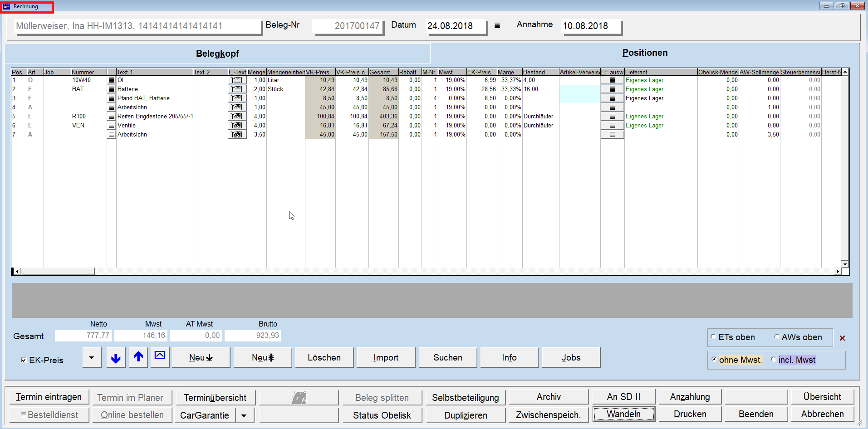Click the Beenden button
868x429 pixels.
click(x=756, y=414)
